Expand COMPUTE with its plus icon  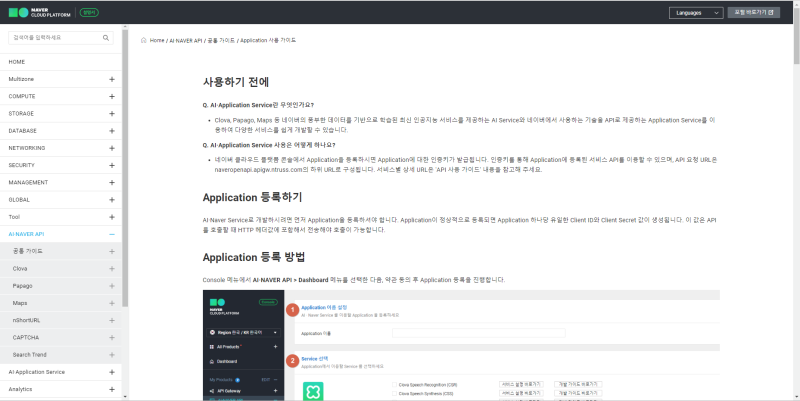(112, 96)
